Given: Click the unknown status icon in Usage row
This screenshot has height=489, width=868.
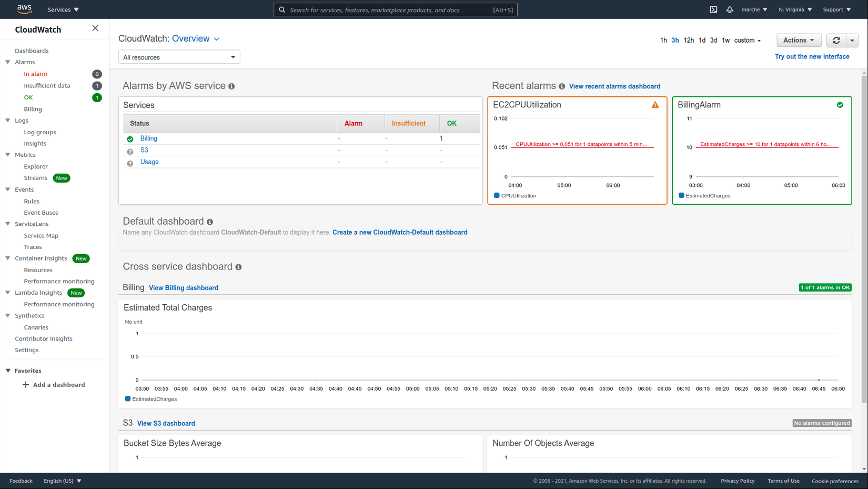Looking at the screenshot, I should pos(130,164).
